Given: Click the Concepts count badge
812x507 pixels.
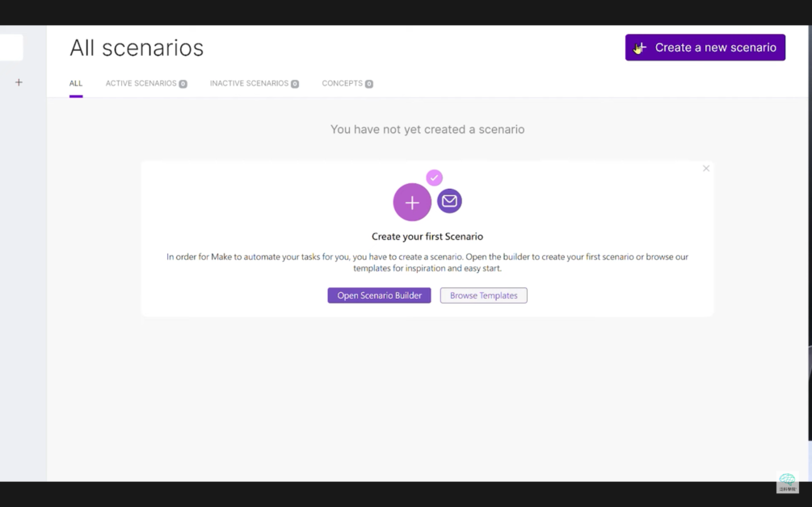Looking at the screenshot, I should click(369, 84).
